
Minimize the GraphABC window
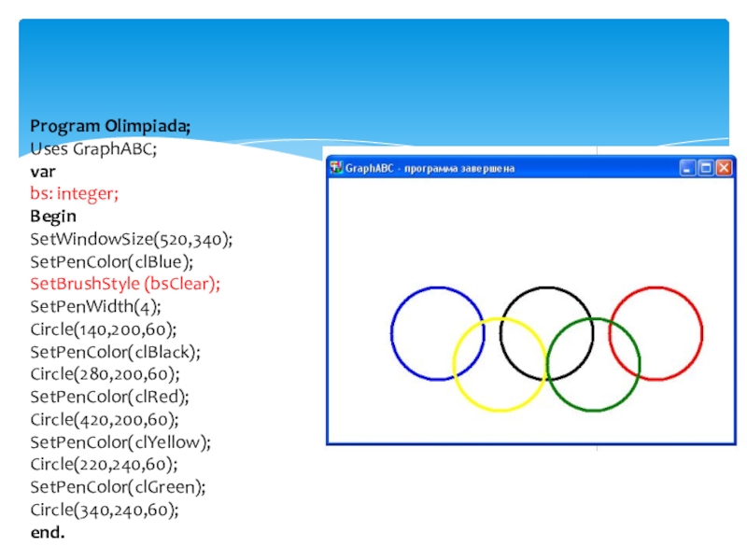click(x=687, y=168)
